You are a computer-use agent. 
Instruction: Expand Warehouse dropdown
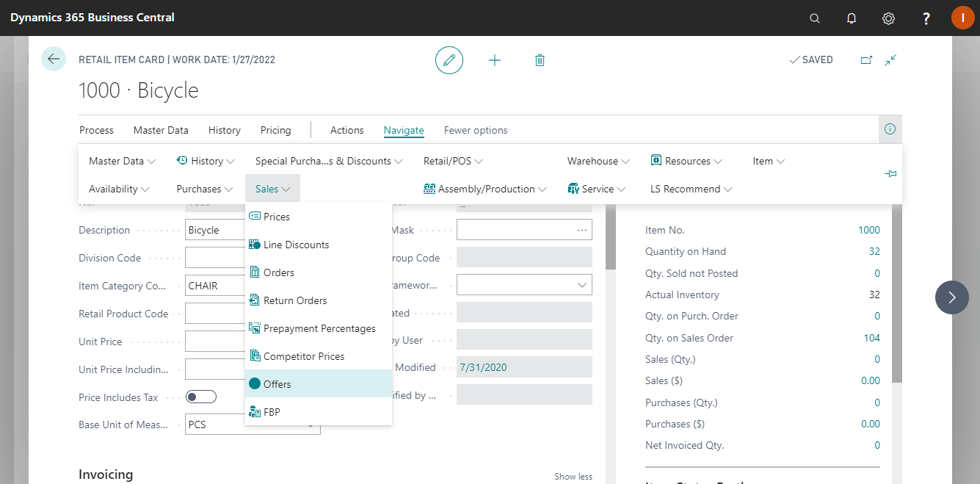(598, 161)
